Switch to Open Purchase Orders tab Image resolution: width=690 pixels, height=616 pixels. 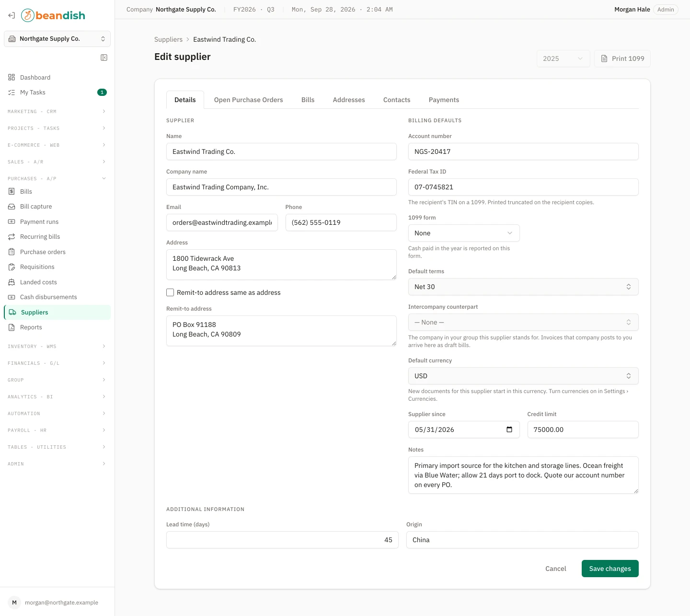pyautogui.click(x=248, y=100)
